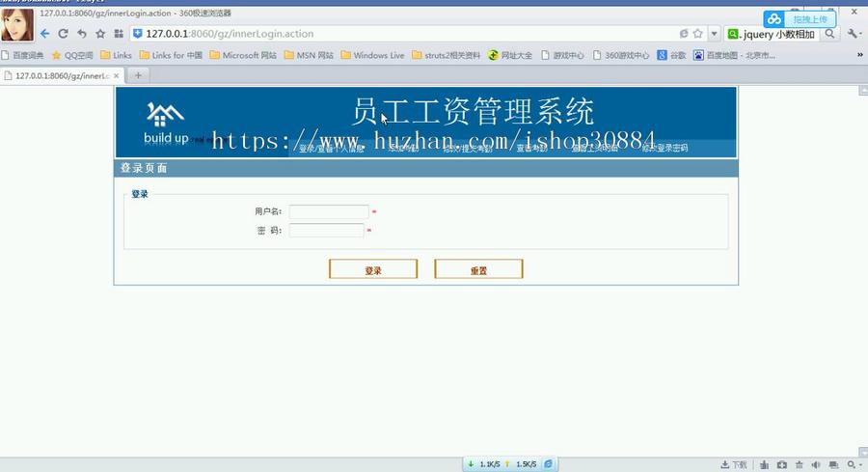
Task: Open the wrench settings menu
Action: coord(854,34)
